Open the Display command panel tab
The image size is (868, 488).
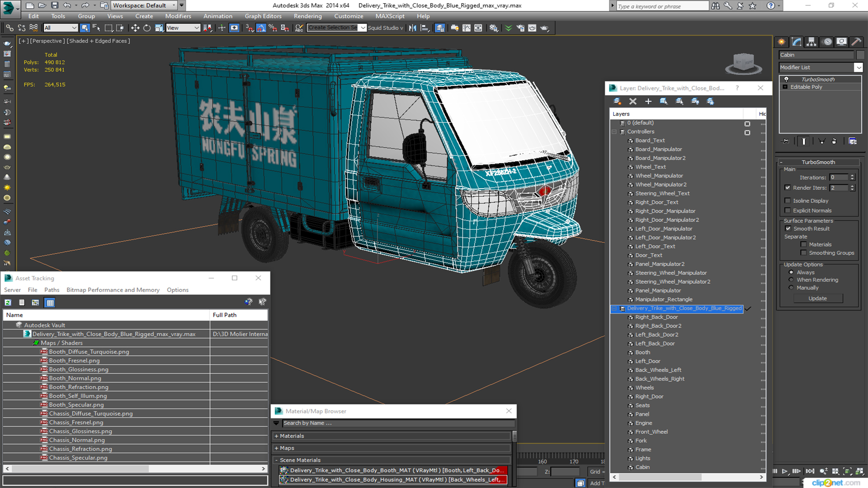(841, 42)
